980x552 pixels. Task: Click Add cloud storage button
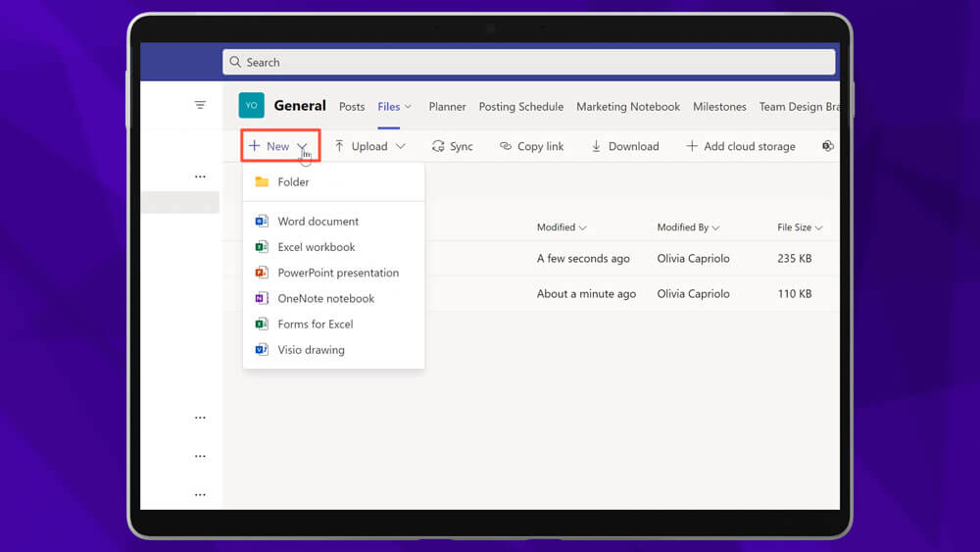point(740,146)
